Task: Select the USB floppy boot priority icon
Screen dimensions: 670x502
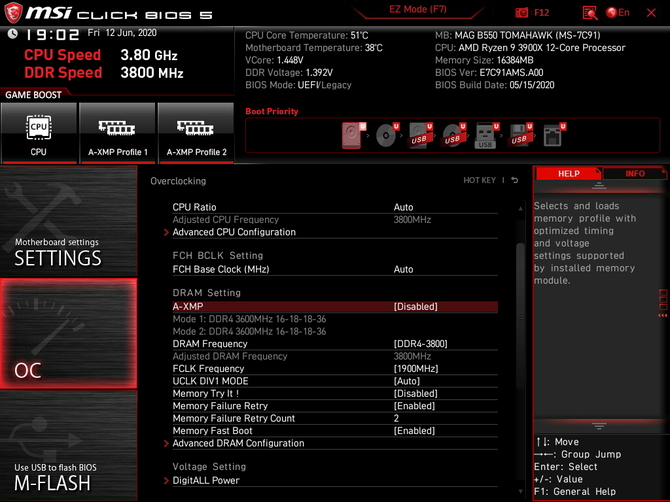Action: (x=520, y=135)
